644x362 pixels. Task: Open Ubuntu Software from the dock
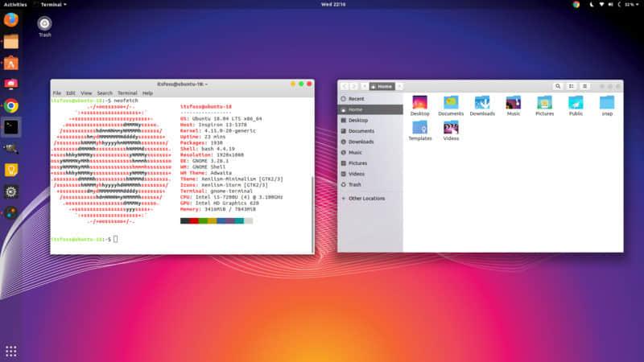(x=11, y=62)
